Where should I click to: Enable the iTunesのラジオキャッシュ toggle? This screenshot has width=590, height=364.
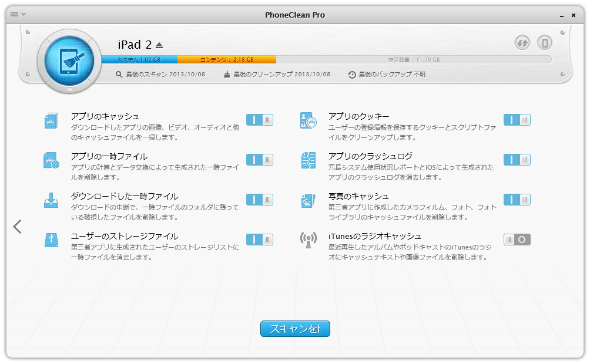click(517, 240)
